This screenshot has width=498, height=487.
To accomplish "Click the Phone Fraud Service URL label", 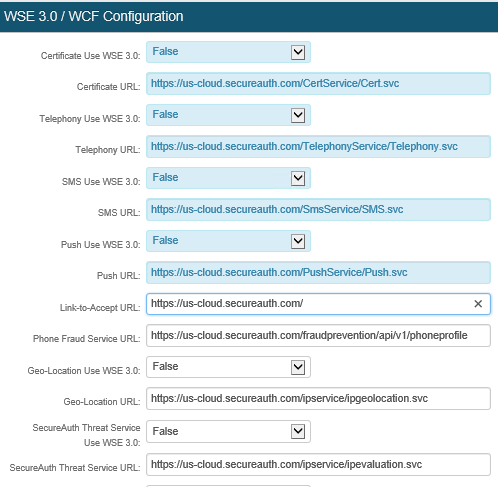I will click(x=87, y=339).
